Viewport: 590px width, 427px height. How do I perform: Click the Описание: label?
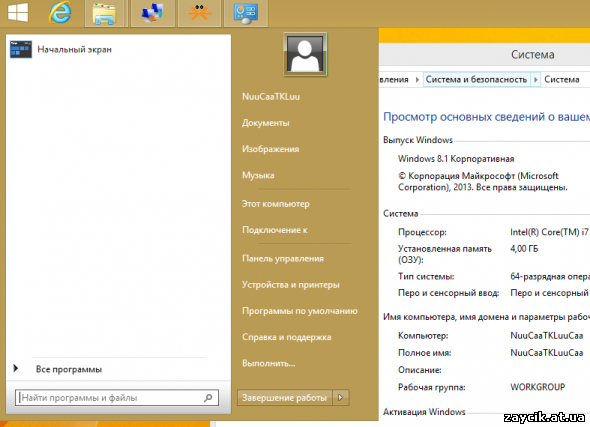click(x=420, y=370)
